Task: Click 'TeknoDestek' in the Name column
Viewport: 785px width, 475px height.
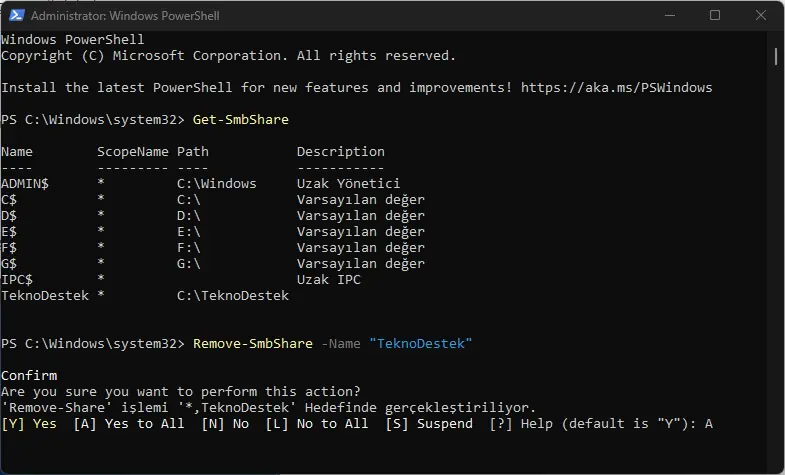Action: (45, 296)
